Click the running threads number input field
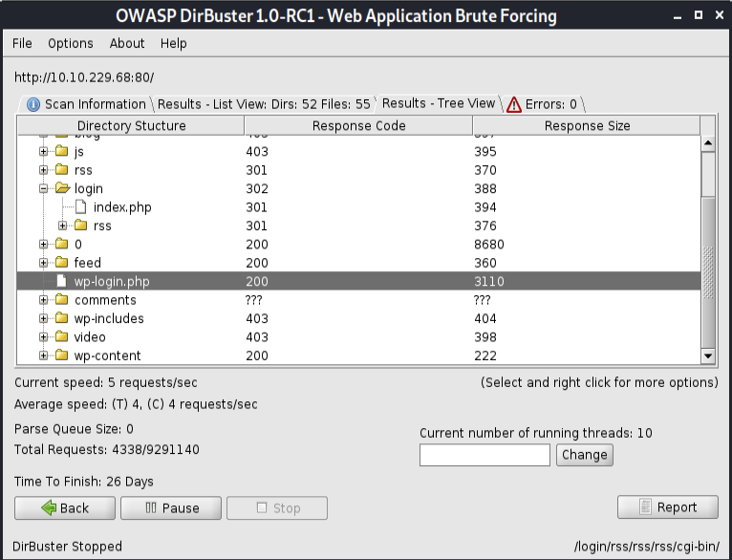Screen dimensions: 732x560 click(x=484, y=455)
